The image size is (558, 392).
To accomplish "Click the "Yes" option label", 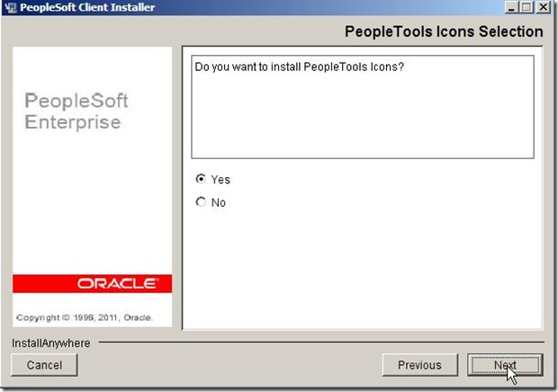I will pos(220,179).
